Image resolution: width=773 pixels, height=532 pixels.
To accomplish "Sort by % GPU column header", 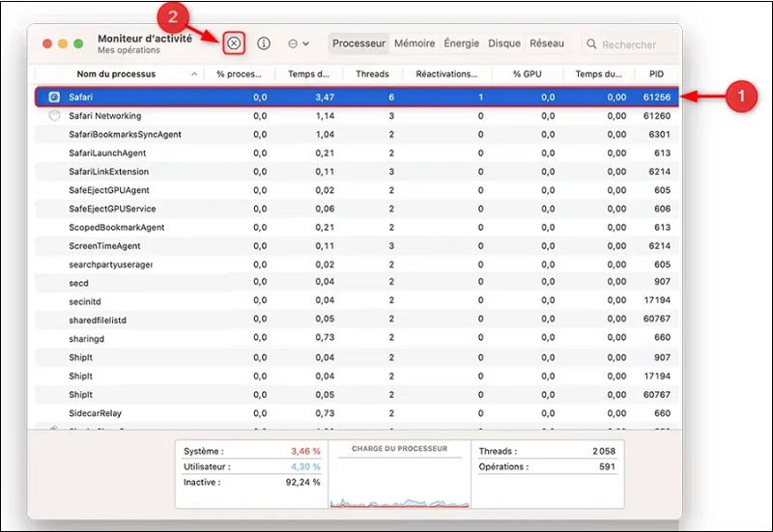I will (527, 74).
